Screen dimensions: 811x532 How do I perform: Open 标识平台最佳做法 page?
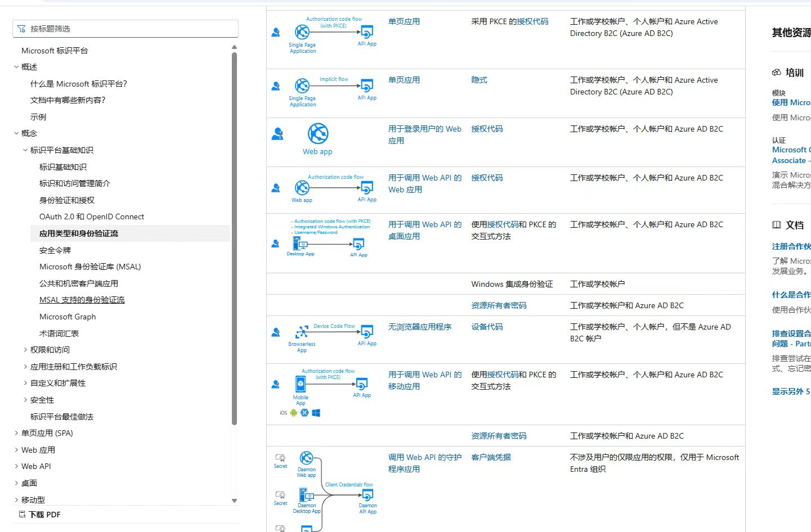coord(62,417)
